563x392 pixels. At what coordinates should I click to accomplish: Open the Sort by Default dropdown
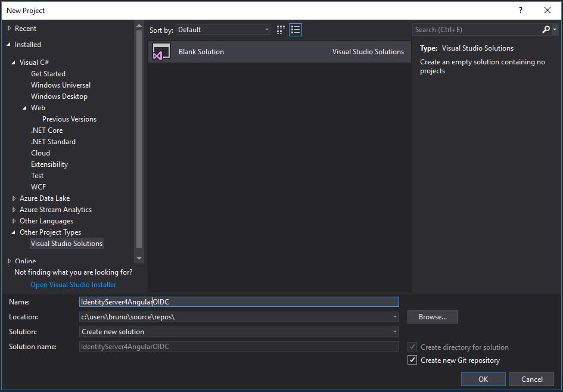coord(223,30)
